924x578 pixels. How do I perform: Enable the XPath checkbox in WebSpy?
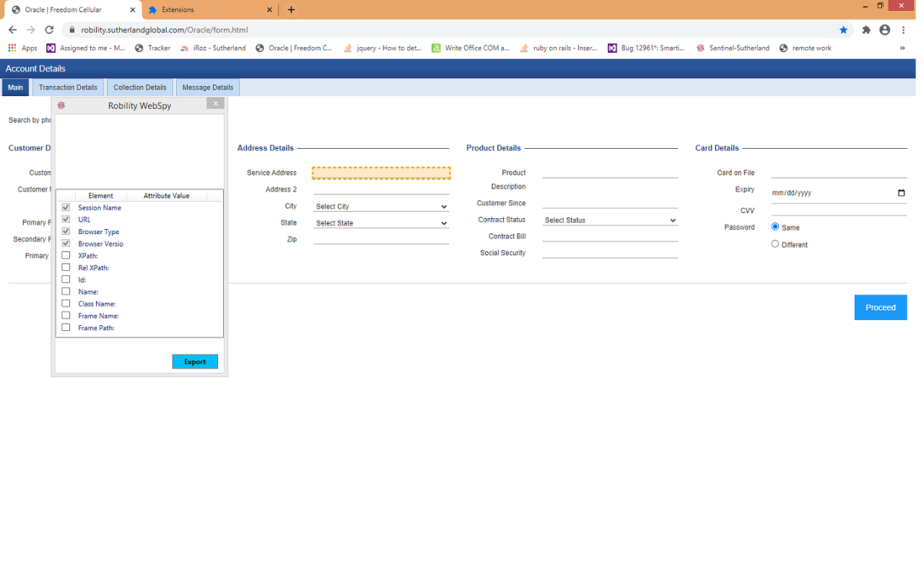click(66, 256)
